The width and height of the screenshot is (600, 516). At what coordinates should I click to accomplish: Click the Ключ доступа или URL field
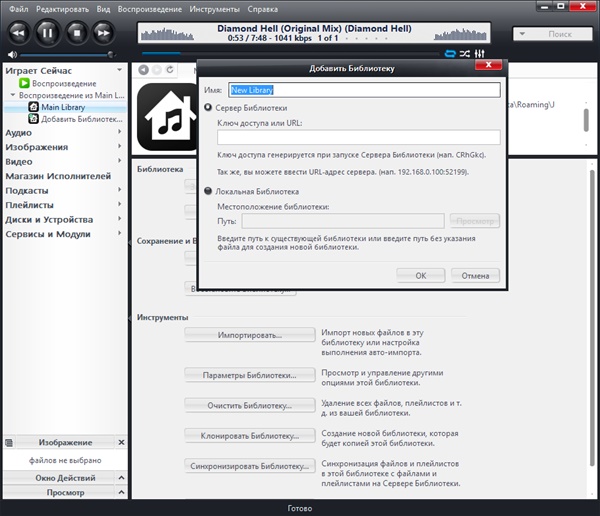(x=358, y=137)
